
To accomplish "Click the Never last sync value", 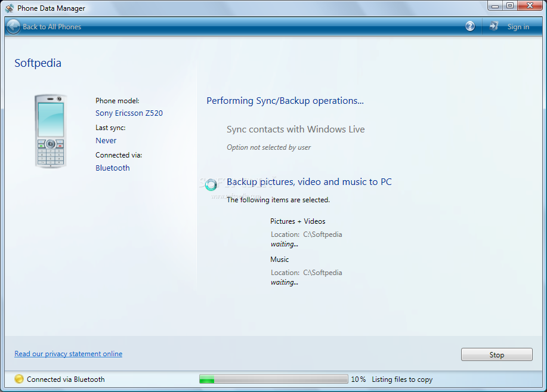I will click(x=106, y=141).
